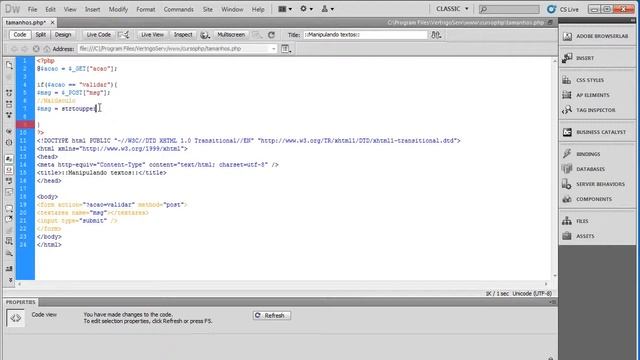Viewport: 640px width, 360px height.
Task: Click the vertical scrollbar of code editor
Action: point(555,167)
